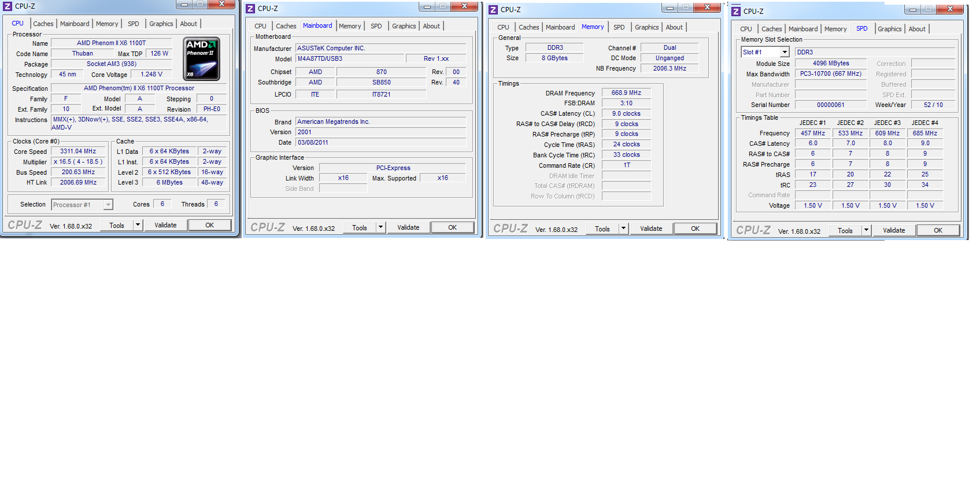
Task: Click the FSB:DRAM 3:10 value
Action: coord(627,103)
